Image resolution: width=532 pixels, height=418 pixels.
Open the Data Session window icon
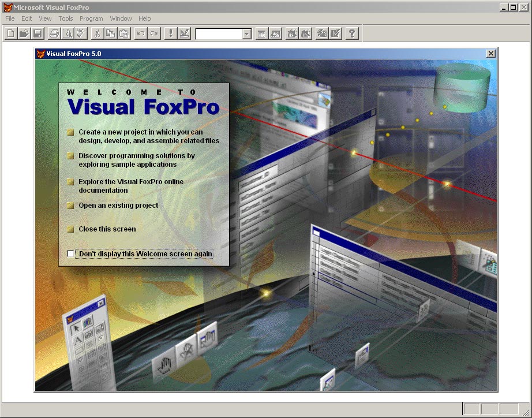[275, 33]
